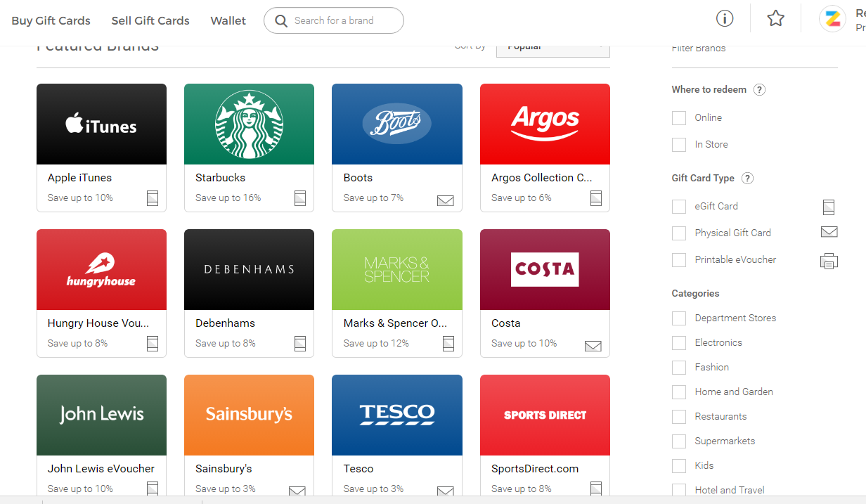This screenshot has height=504, width=866.
Task: Click the Apple iTunes brand name link
Action: [79, 178]
